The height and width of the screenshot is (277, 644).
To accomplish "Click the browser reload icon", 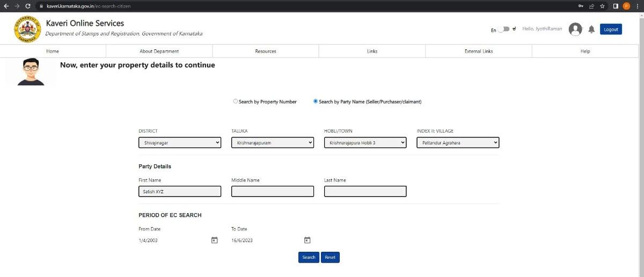I will click(28, 6).
